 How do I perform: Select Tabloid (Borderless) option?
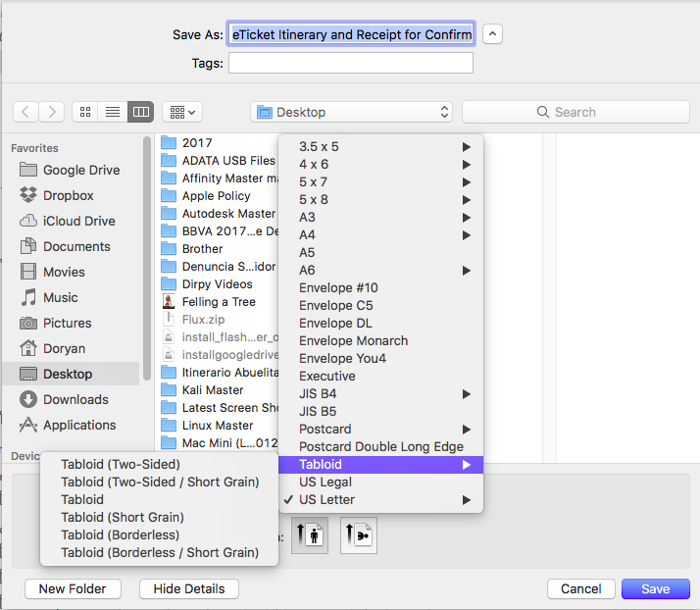point(159,535)
